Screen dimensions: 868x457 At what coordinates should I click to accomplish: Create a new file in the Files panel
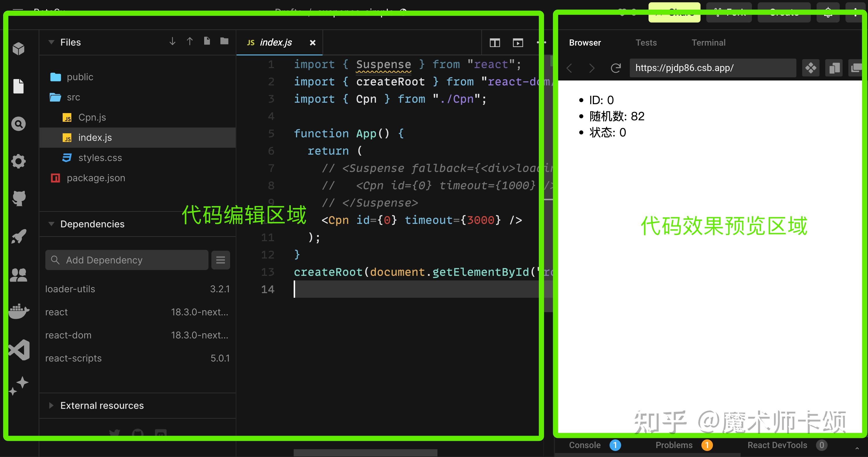point(206,41)
